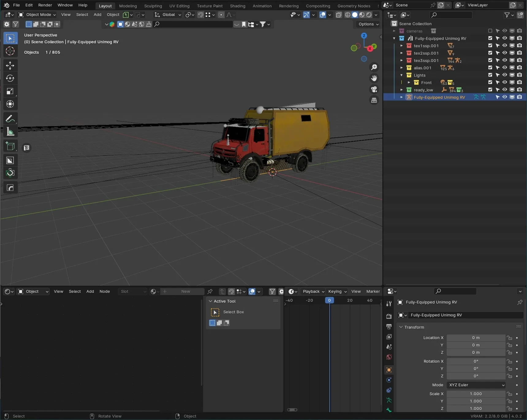Image resolution: width=527 pixels, height=420 pixels.
Task: Switch to the Sculpting workspace tab
Action: (x=153, y=6)
